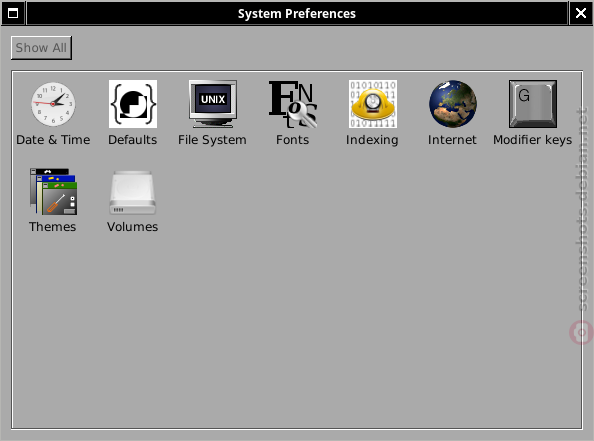Miniaturize the window using title bar button
Screen dimensions: 594x441
[x=13, y=13]
